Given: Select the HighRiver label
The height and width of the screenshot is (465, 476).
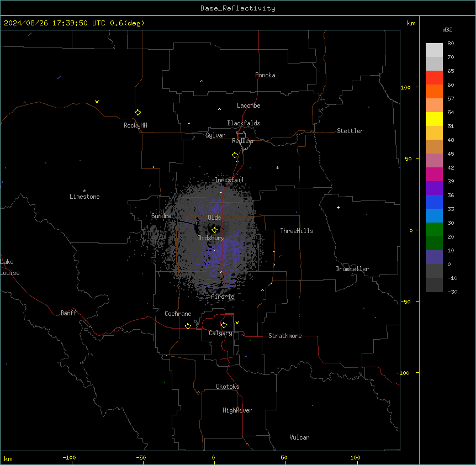Looking at the screenshot, I should pos(237,410).
